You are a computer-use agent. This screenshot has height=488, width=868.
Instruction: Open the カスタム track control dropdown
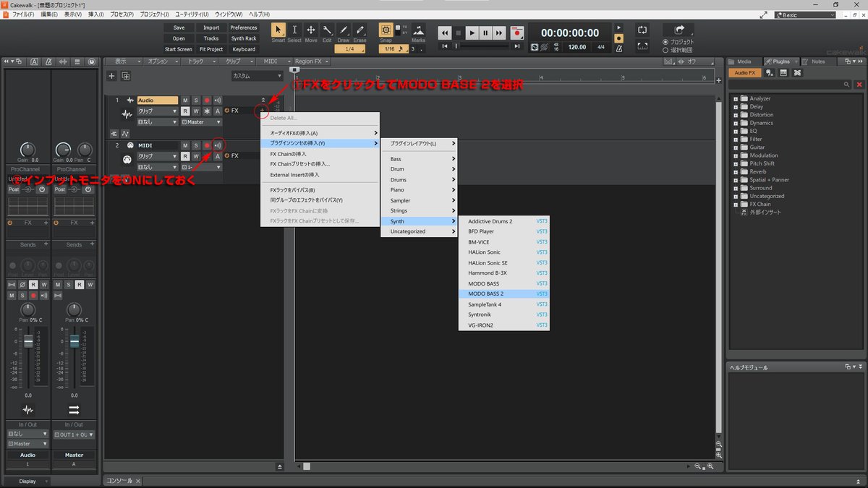tap(257, 76)
